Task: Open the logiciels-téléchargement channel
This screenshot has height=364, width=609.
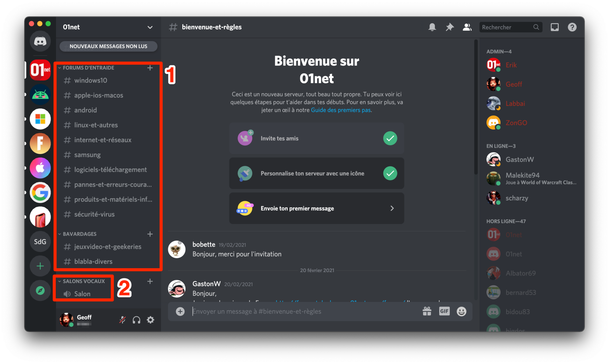Action: tap(108, 170)
